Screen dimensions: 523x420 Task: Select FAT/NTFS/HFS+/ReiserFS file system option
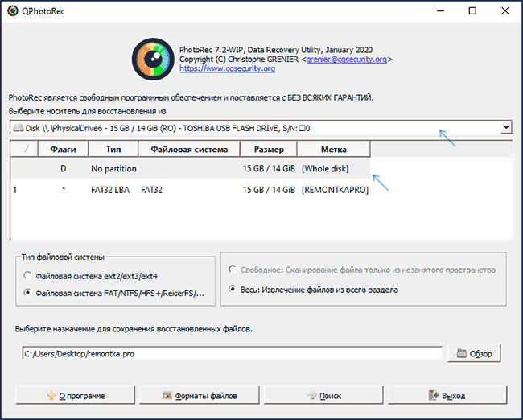click(113, 293)
